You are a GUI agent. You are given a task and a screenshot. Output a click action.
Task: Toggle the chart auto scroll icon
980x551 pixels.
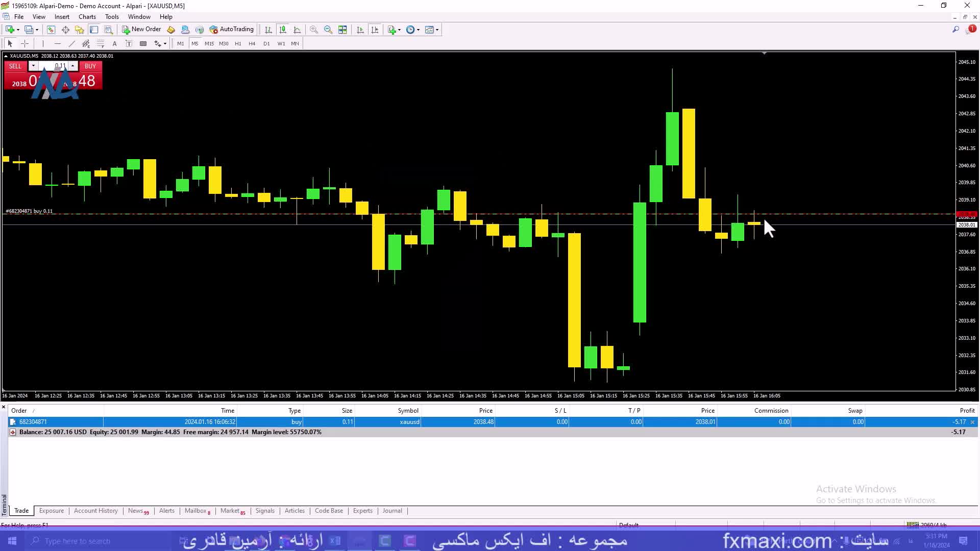(x=360, y=30)
